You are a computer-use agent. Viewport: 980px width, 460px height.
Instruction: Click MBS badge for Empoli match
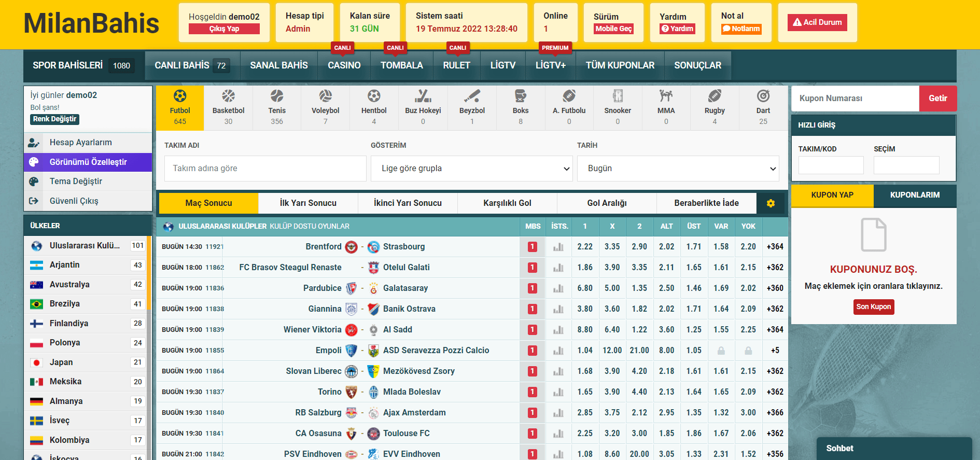pos(533,351)
